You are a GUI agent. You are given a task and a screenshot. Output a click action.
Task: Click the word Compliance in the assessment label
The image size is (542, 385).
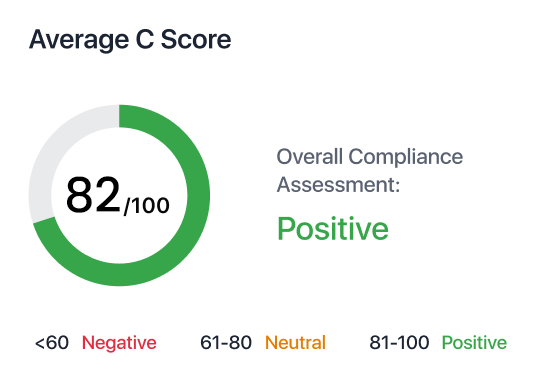click(405, 157)
